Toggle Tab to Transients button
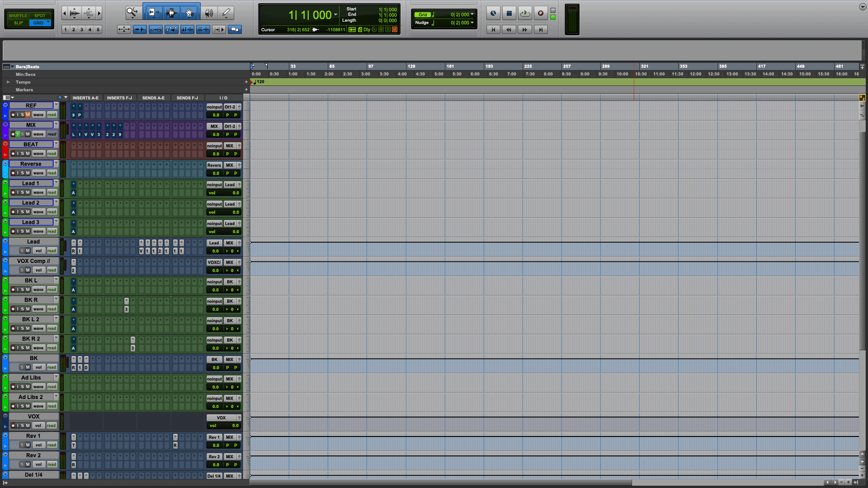The height and width of the screenshot is (488, 868). [140, 29]
